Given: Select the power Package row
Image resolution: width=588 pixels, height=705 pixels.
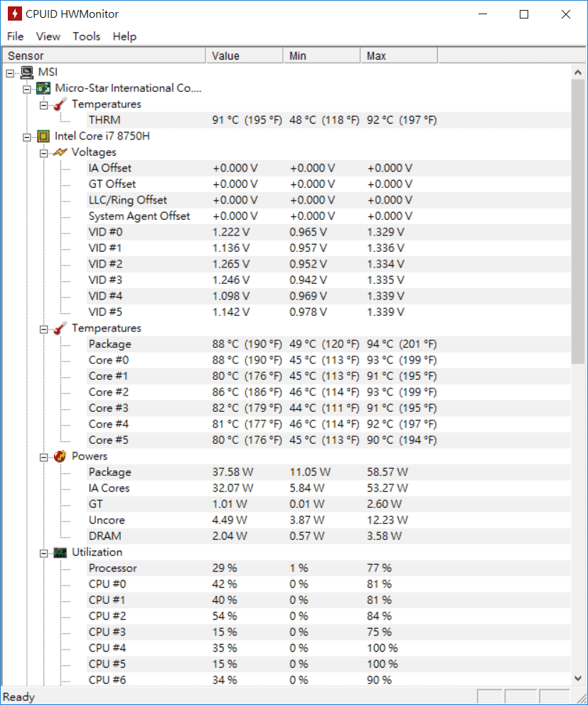Looking at the screenshot, I should click(x=328, y=472).
